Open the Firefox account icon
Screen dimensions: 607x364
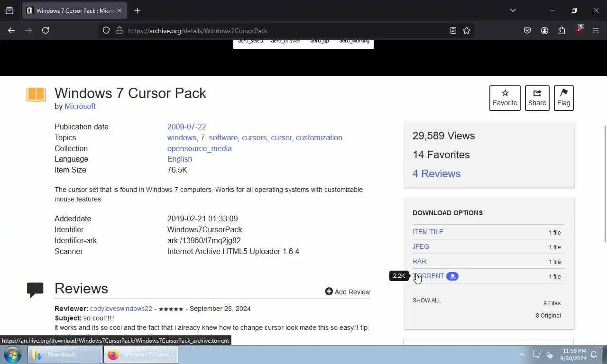(544, 30)
